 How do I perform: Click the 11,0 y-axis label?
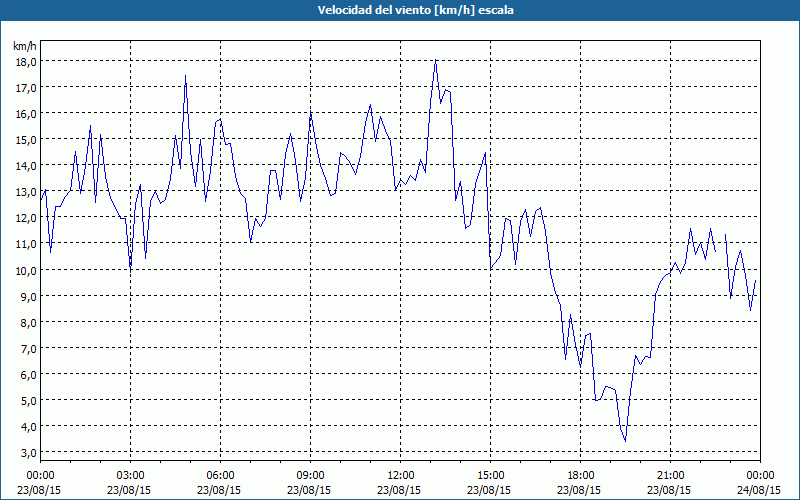[x=26, y=244]
